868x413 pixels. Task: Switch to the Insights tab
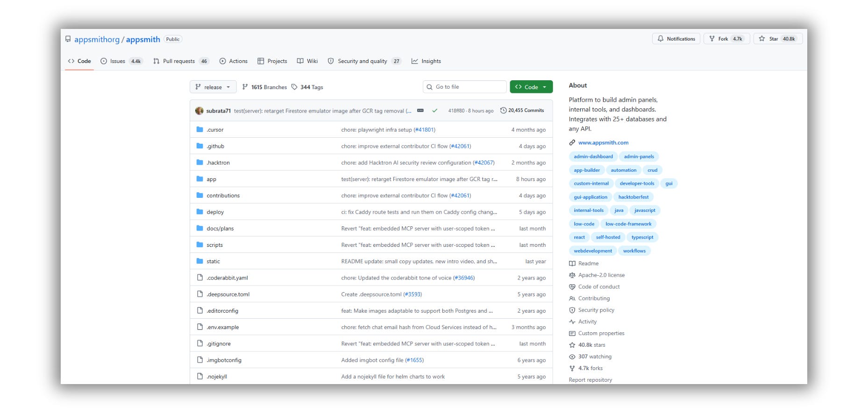(426, 61)
